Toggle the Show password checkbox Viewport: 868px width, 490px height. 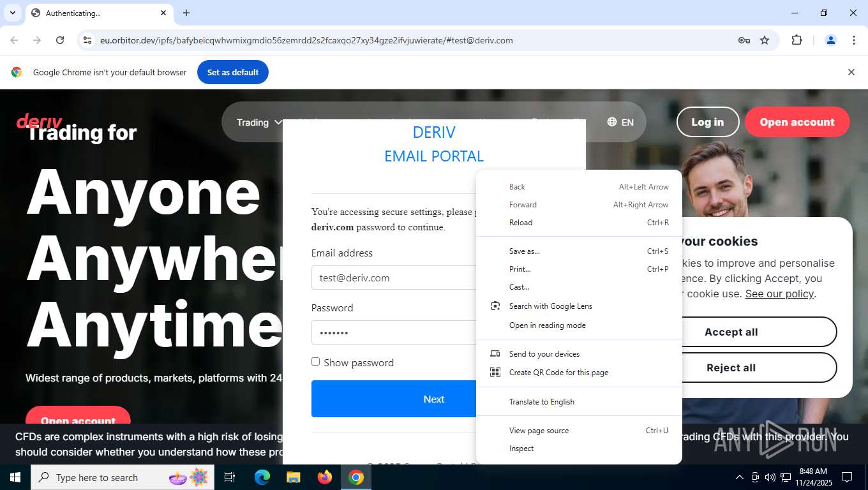(x=315, y=362)
